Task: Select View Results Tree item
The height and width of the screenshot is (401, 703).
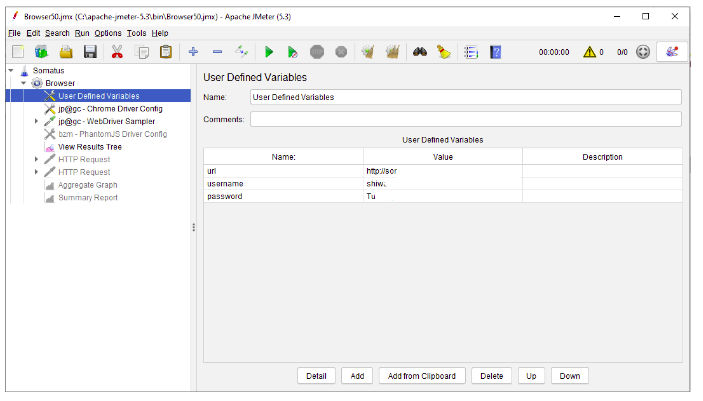Action: pyautogui.click(x=90, y=147)
